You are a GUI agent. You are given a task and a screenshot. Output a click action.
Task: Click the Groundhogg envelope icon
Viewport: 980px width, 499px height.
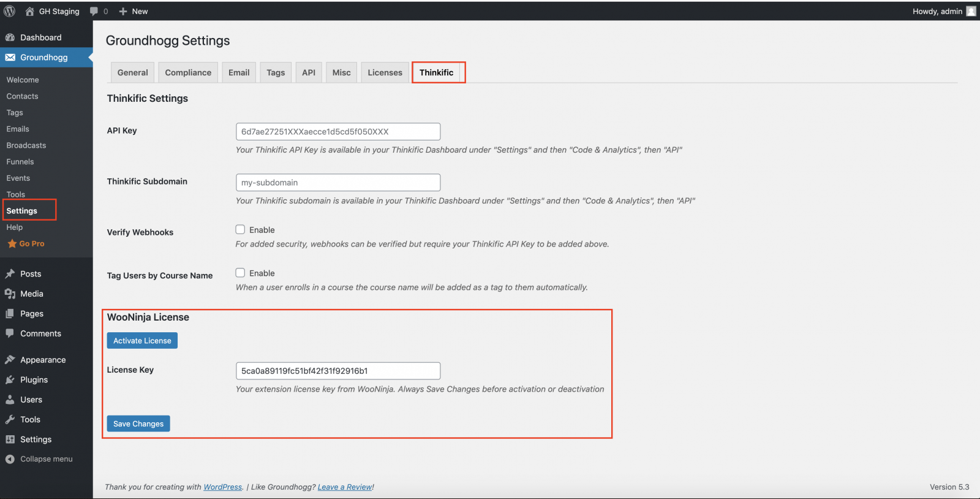click(10, 58)
